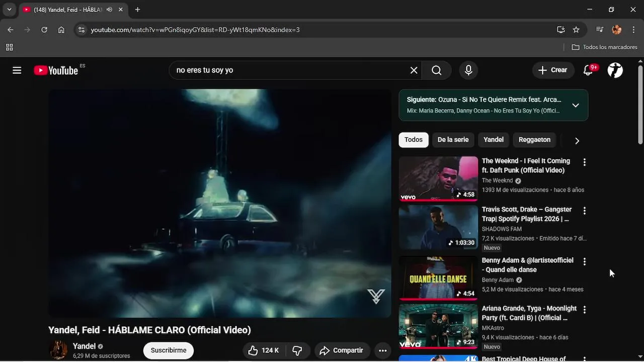
Task: Click MKAstro channel name
Action: coord(493,328)
